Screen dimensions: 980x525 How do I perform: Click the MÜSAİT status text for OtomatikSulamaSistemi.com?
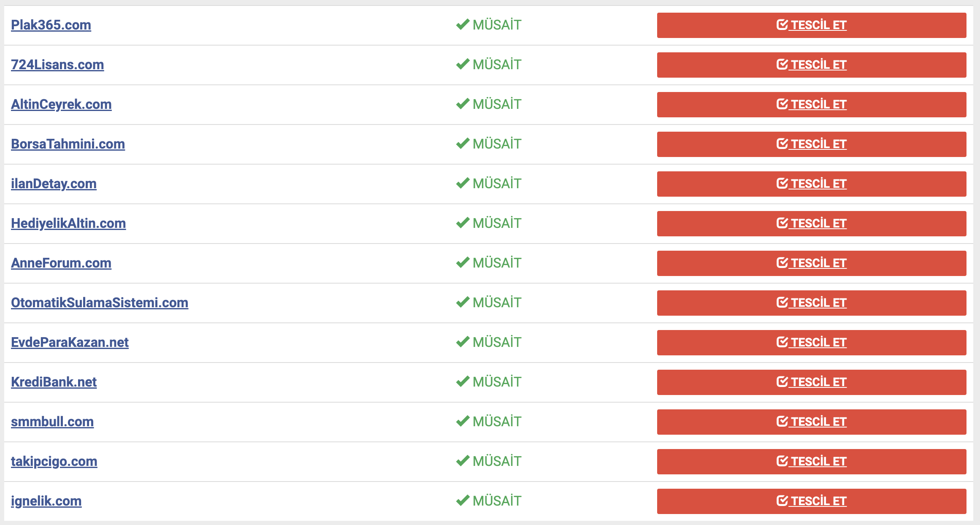coord(497,302)
